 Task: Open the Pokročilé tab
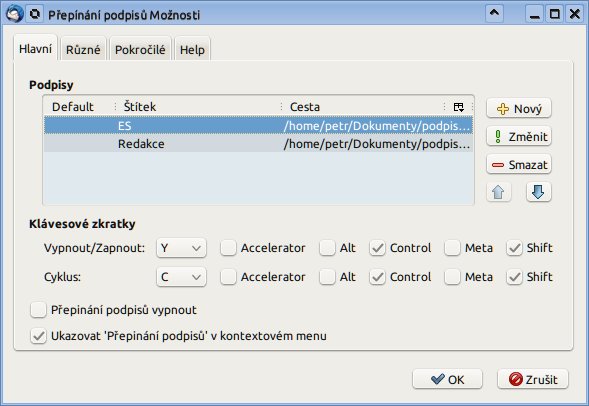click(140, 49)
